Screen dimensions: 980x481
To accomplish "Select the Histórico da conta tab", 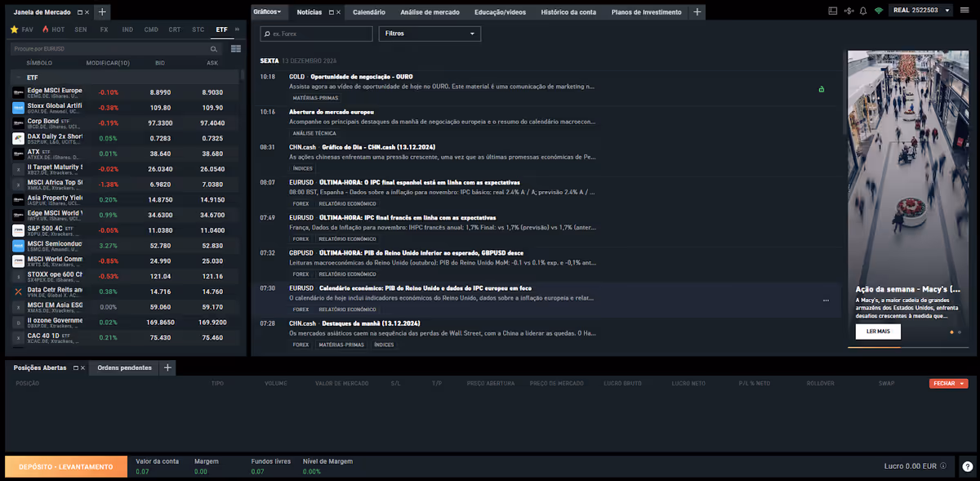I will [x=568, y=11].
